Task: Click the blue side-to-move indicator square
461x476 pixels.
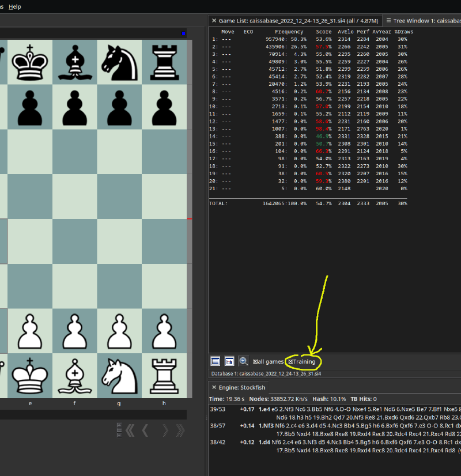Action: (x=183, y=33)
